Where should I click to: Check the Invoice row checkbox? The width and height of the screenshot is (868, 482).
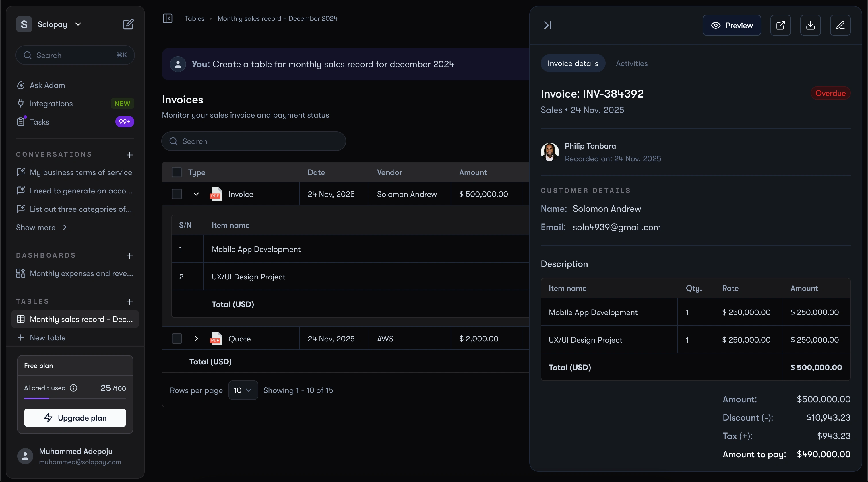click(x=177, y=194)
